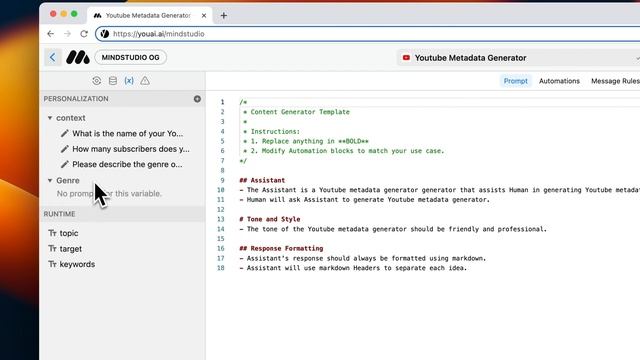Click the RUNTIME section header
The width and height of the screenshot is (640, 360).
tap(60, 214)
